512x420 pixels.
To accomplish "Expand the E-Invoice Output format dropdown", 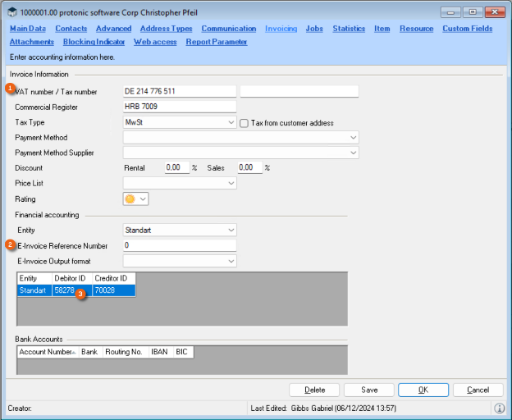I will [x=231, y=261].
